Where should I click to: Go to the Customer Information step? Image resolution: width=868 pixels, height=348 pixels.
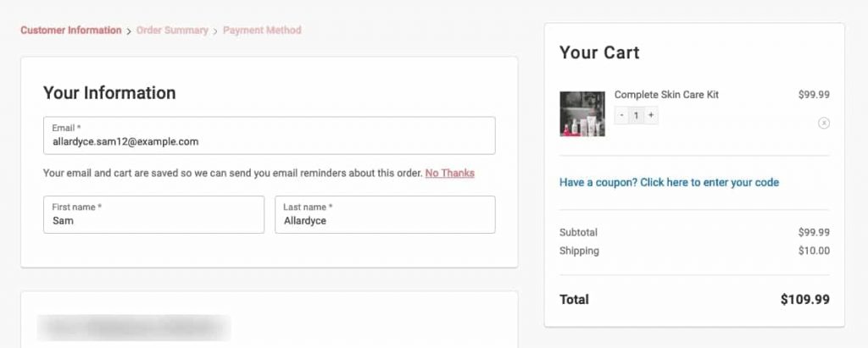(71, 30)
